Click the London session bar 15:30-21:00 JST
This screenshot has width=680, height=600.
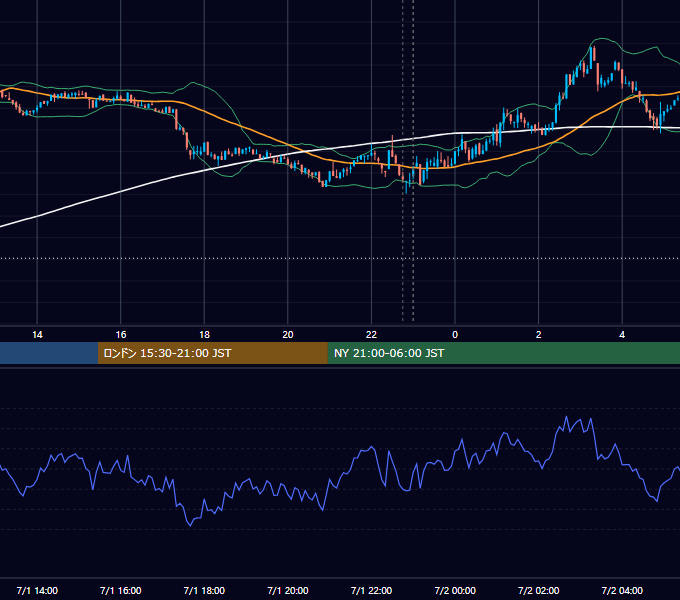click(x=212, y=353)
